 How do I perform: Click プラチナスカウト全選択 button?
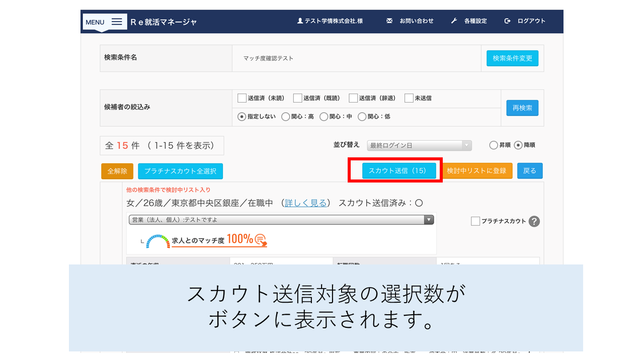click(x=180, y=171)
